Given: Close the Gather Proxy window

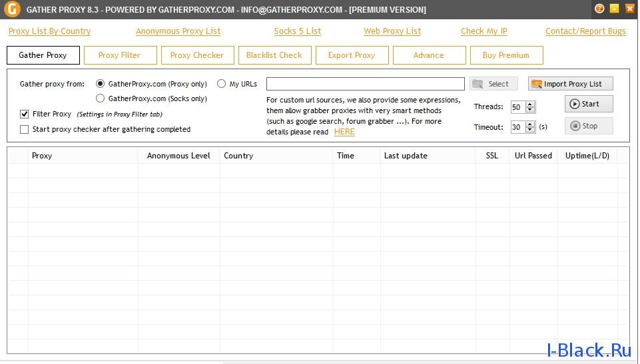Looking at the screenshot, I should [x=630, y=9].
